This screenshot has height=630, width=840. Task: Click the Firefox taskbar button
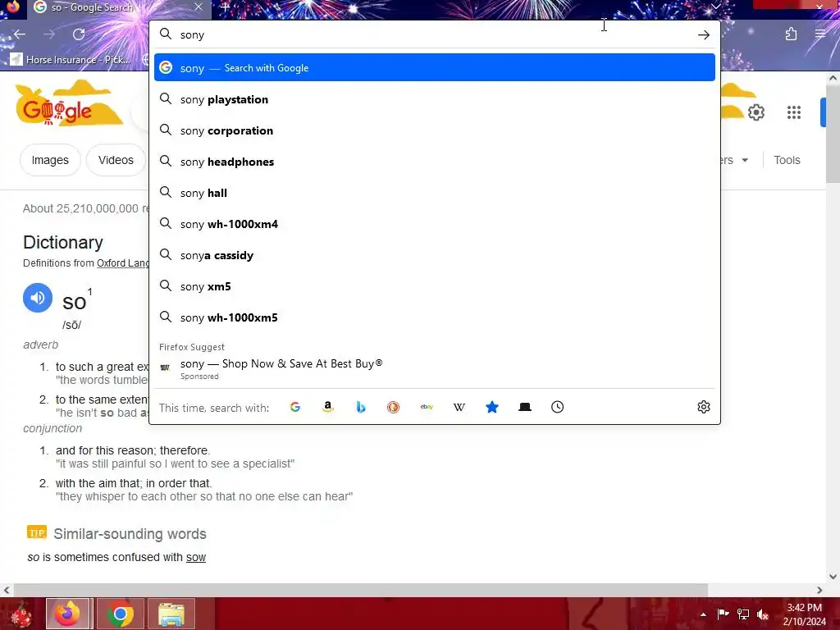tap(69, 614)
